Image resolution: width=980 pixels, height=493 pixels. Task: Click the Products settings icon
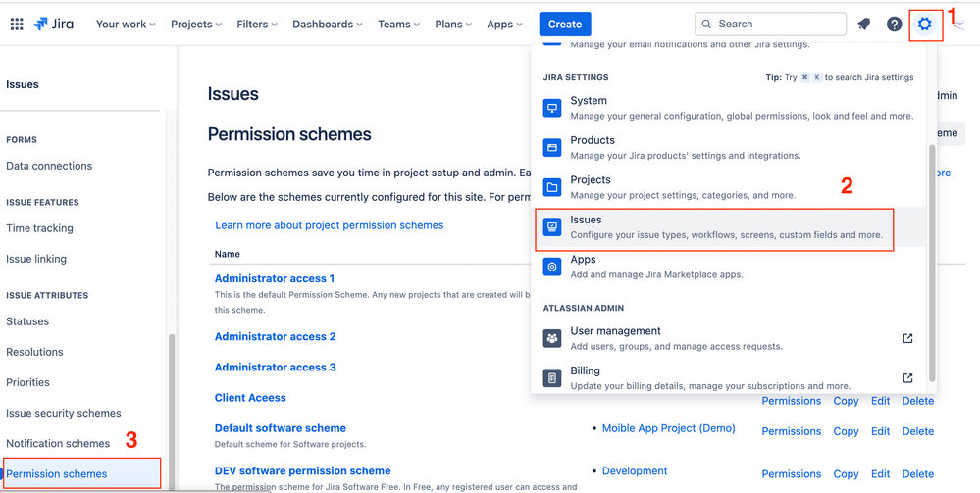coord(552,147)
